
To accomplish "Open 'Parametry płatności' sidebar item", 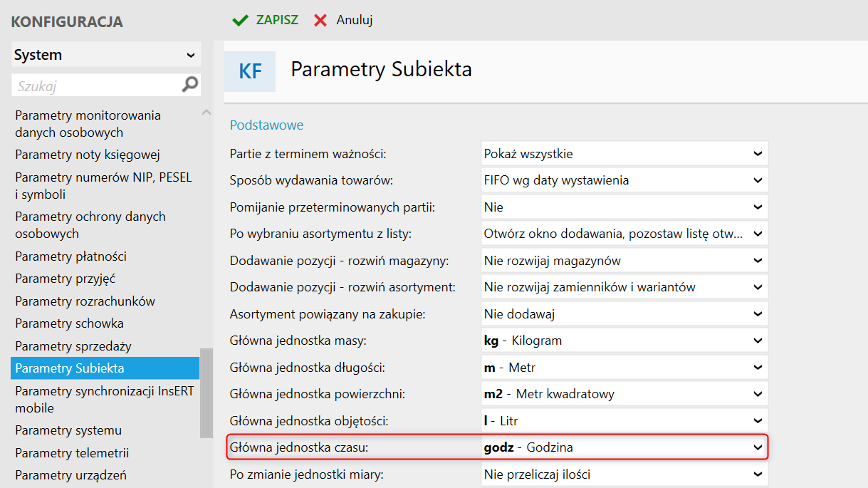I will click(71, 256).
